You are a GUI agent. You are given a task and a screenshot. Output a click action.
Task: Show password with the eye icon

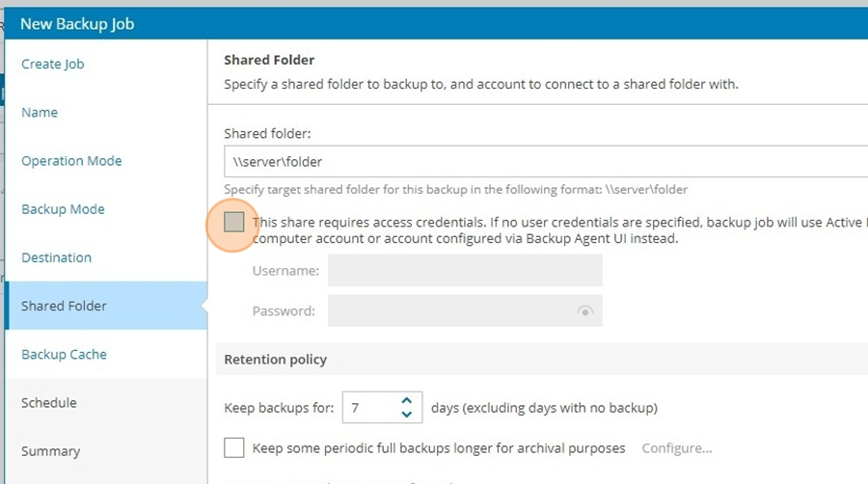point(585,310)
